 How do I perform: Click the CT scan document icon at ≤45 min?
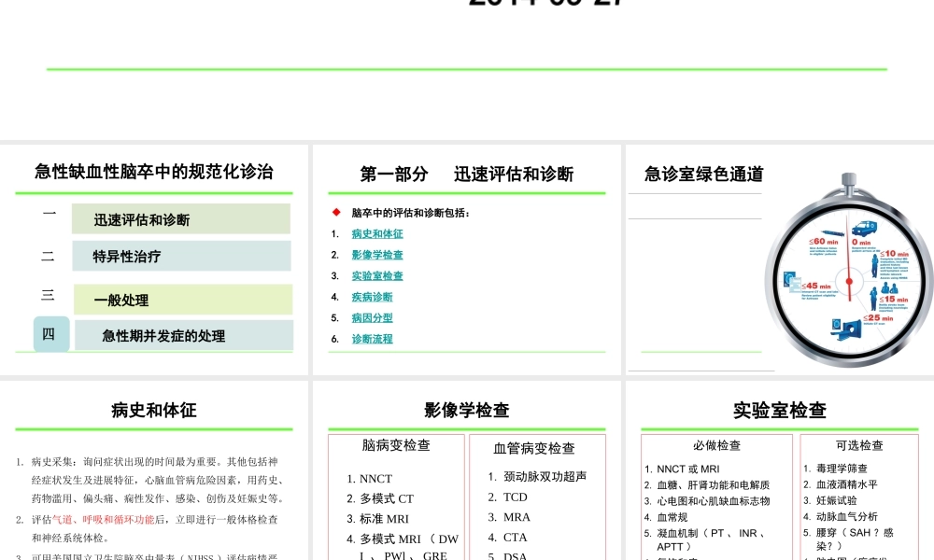(791, 280)
